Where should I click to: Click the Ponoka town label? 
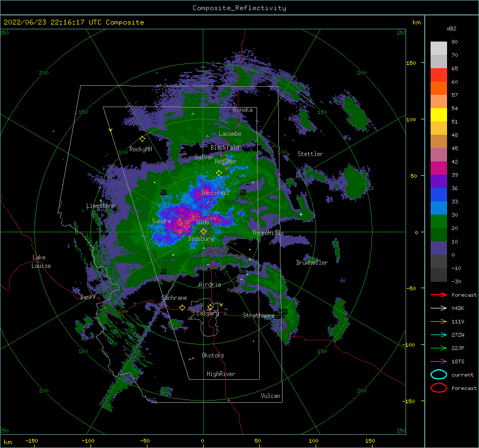pyautogui.click(x=243, y=110)
